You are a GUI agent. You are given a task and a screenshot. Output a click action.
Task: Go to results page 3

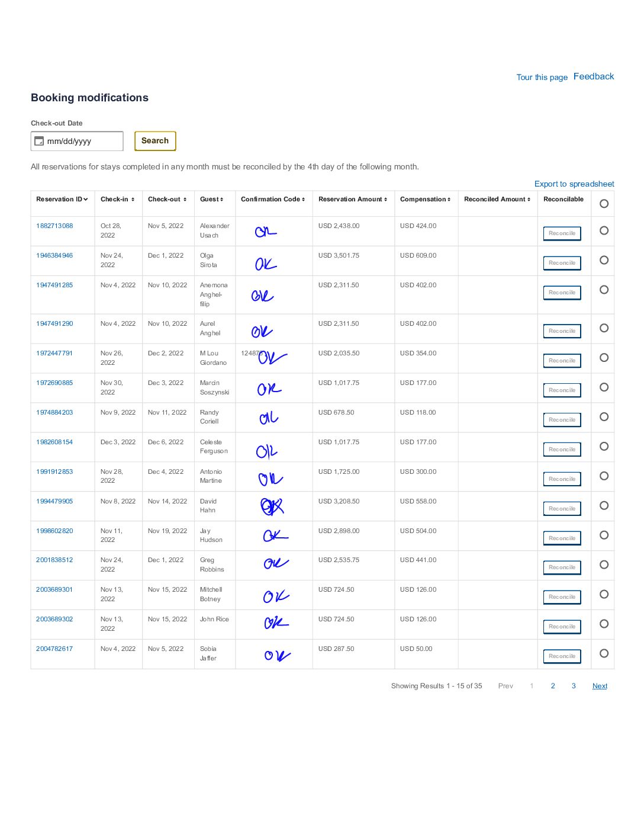pos(574,686)
